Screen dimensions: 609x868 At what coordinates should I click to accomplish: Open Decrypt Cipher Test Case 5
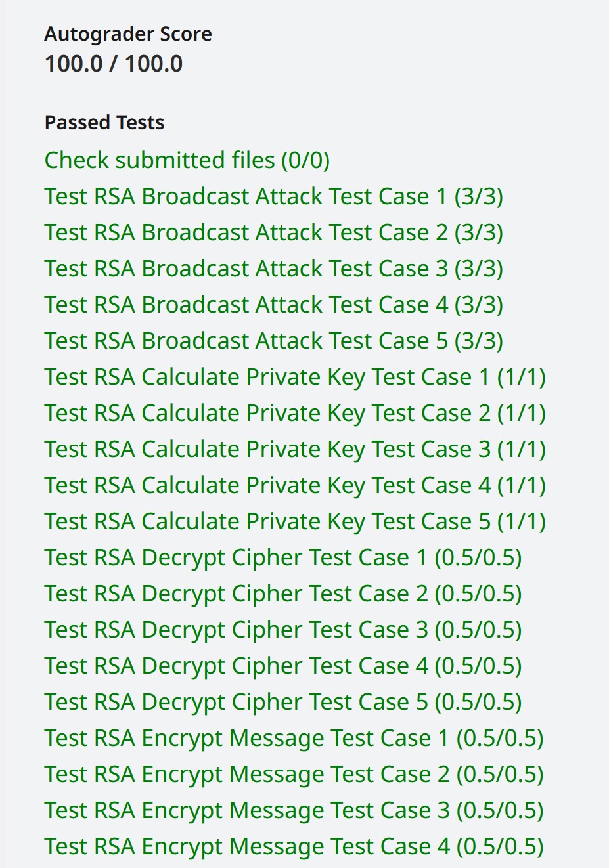[x=282, y=702]
